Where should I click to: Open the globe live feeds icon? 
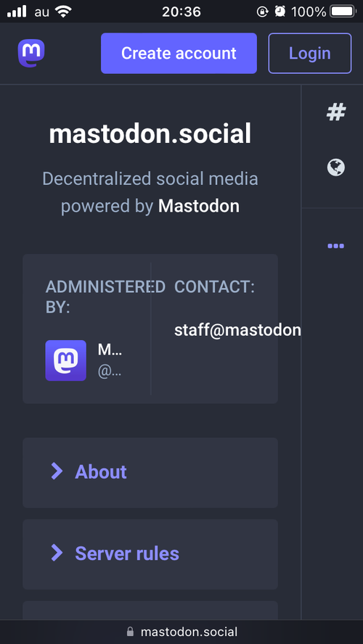336,168
